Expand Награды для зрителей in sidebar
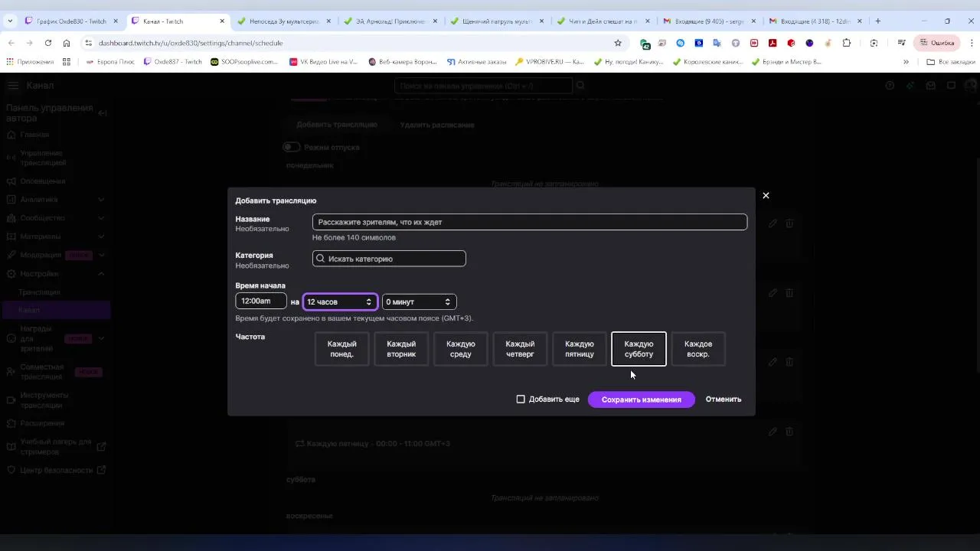Viewport: 980px width, 551px height. (x=101, y=338)
